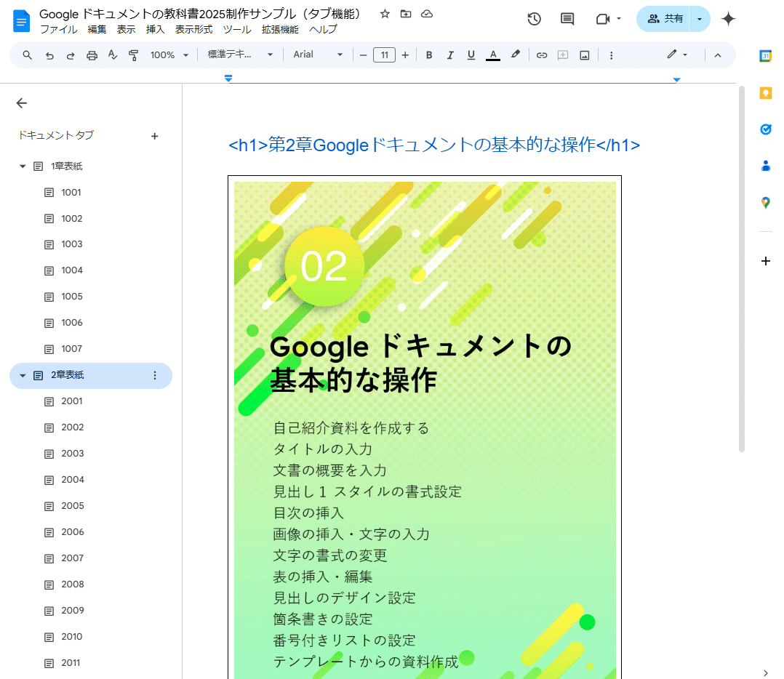Insert a link
Viewport: 784px width, 679px height.
542,55
